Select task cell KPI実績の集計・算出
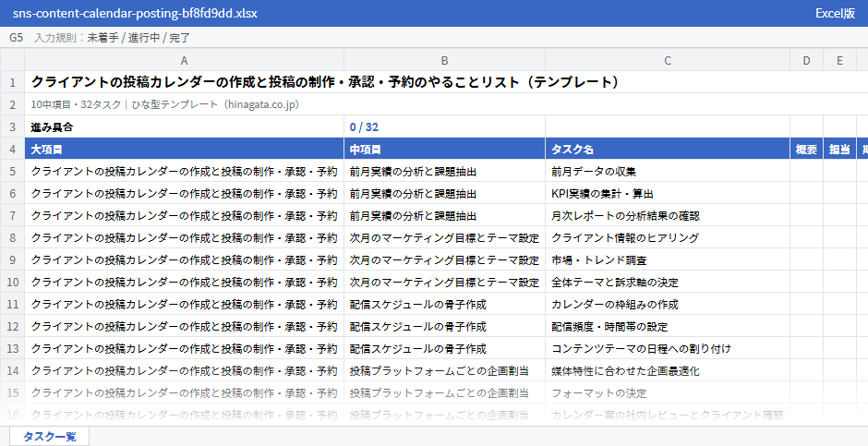This screenshot has height=446, width=868. point(668,193)
